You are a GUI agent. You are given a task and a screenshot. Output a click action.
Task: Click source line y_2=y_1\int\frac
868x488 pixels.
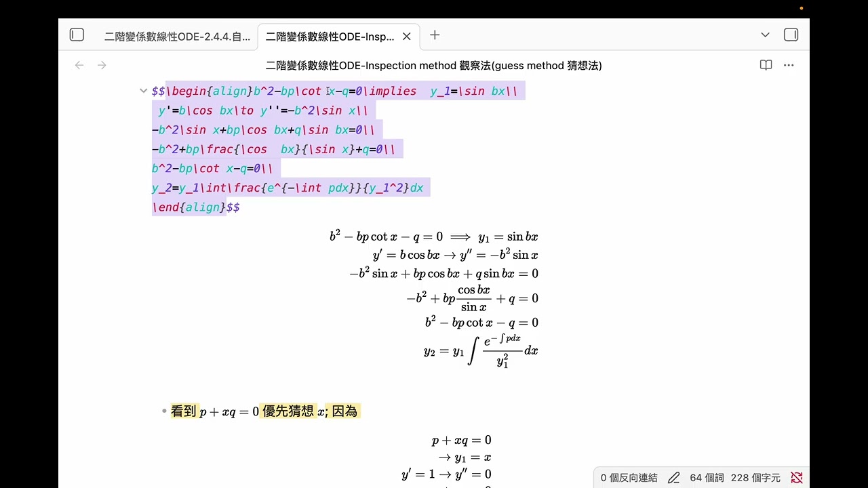click(288, 188)
